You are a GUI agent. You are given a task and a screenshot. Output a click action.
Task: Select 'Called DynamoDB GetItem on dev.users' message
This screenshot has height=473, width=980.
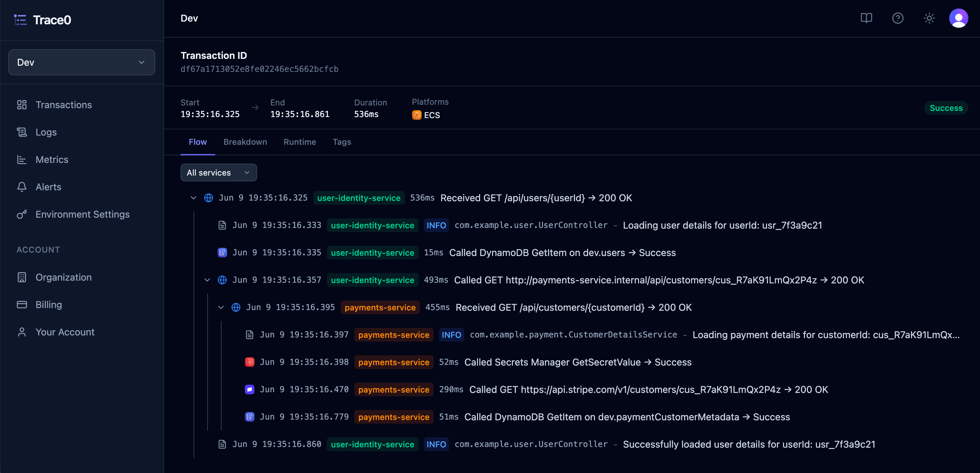(x=562, y=253)
